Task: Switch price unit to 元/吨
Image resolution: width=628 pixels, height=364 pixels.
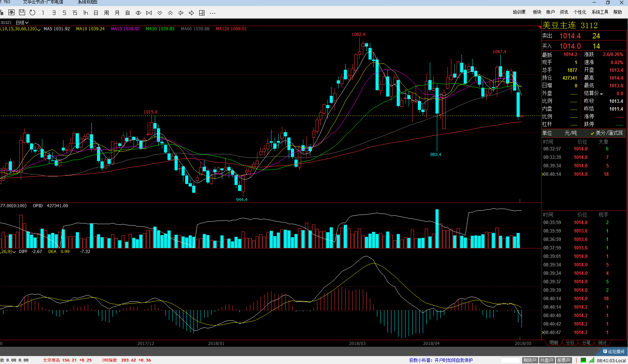Action: click(571, 133)
